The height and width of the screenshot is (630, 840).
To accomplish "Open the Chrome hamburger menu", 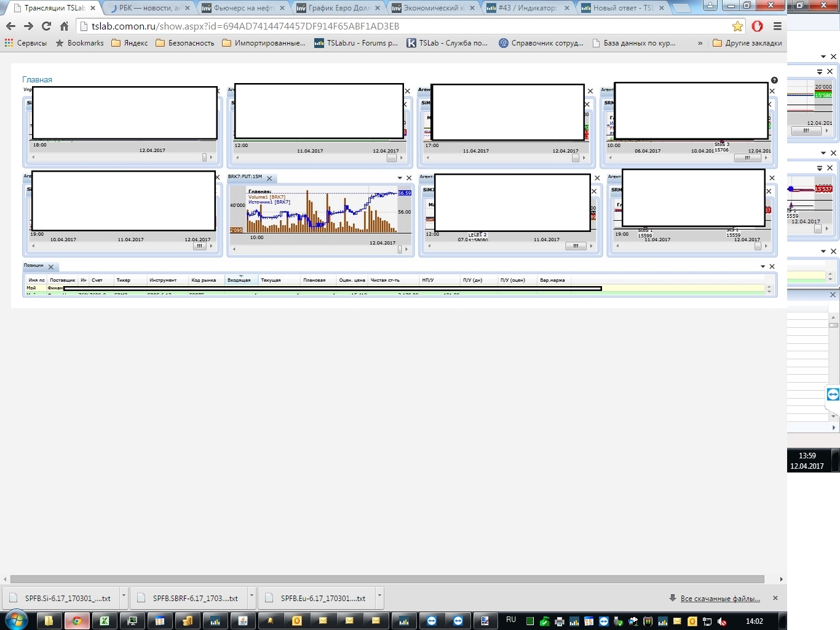I will [x=777, y=26].
